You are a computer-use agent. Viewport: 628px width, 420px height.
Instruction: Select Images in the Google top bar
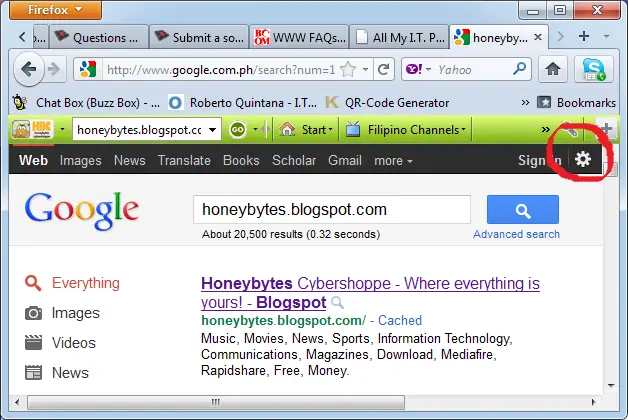[x=81, y=160]
